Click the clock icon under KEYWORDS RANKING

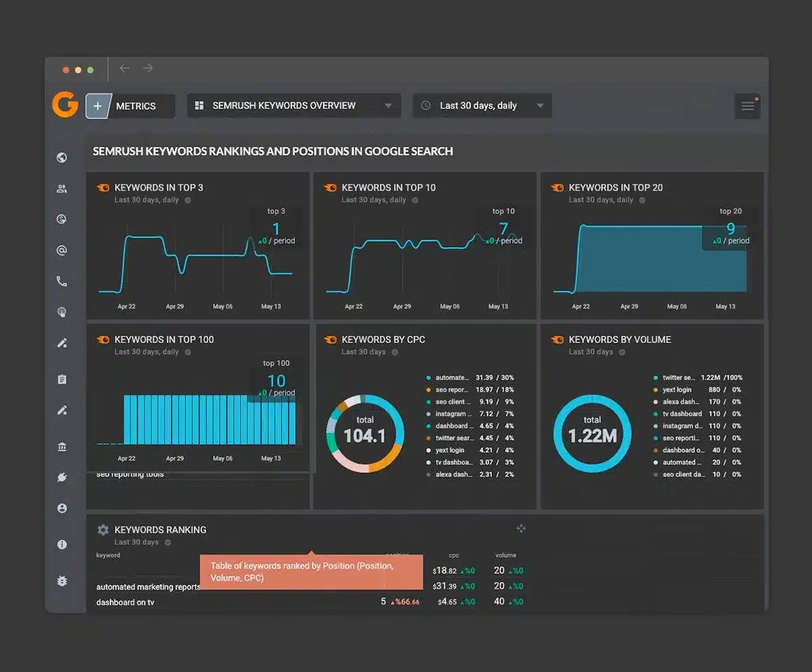[167, 543]
